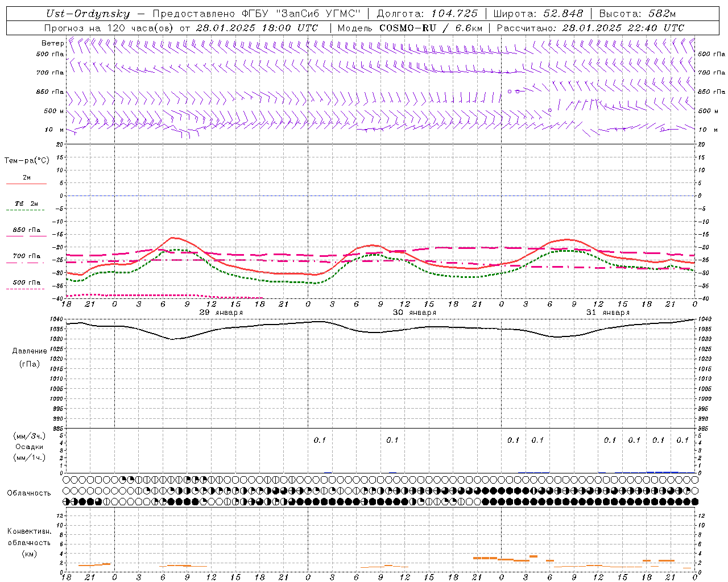Click the Модель COSMO-RU / 6.6км label
This screenshot has width=728, height=582.
[x=410, y=28]
